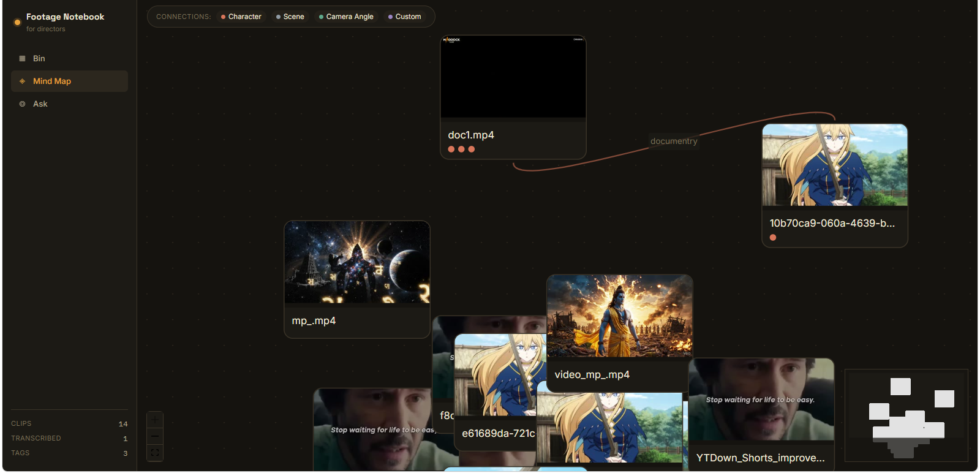Click the mp_.mp4 file name
This screenshot has width=980, height=473.
314,320
